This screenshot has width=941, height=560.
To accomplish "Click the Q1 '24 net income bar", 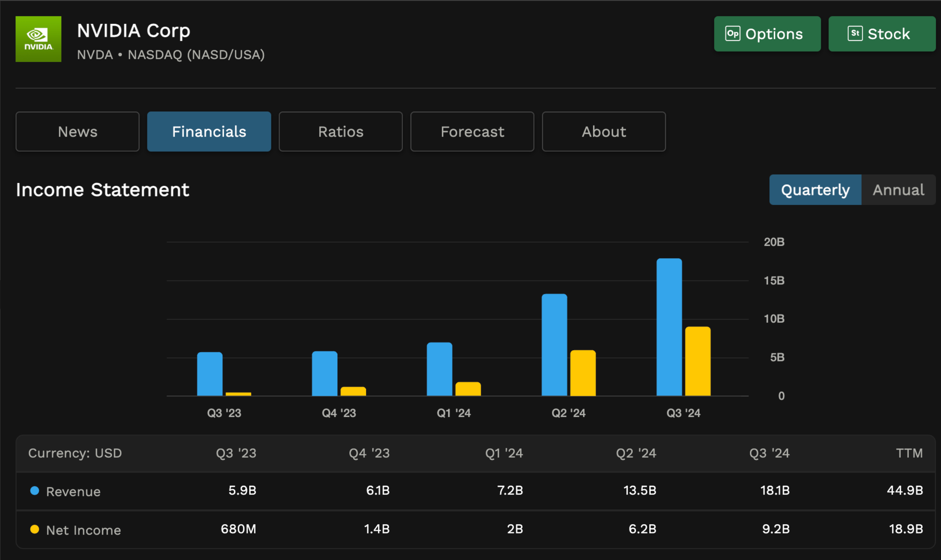I will coord(468,389).
